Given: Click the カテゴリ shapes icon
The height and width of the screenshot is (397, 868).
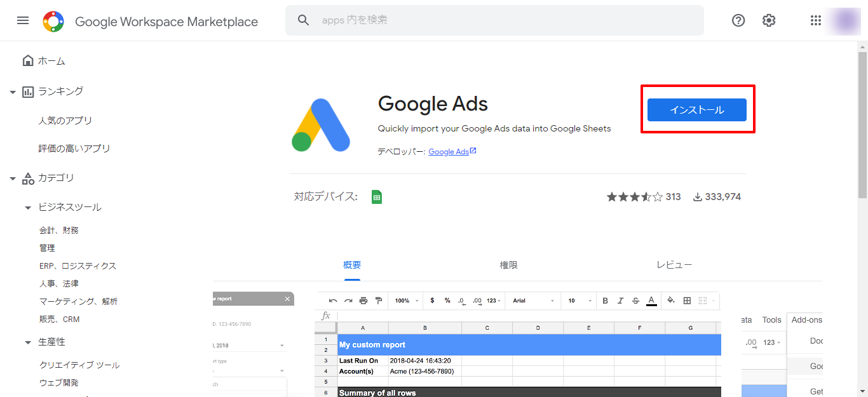Looking at the screenshot, I should click(28, 178).
